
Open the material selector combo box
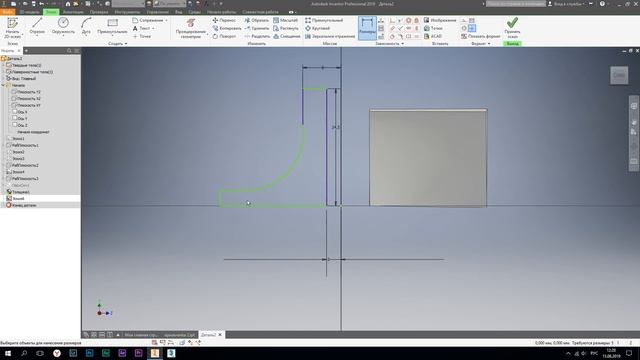pyautogui.click(x=128, y=4)
